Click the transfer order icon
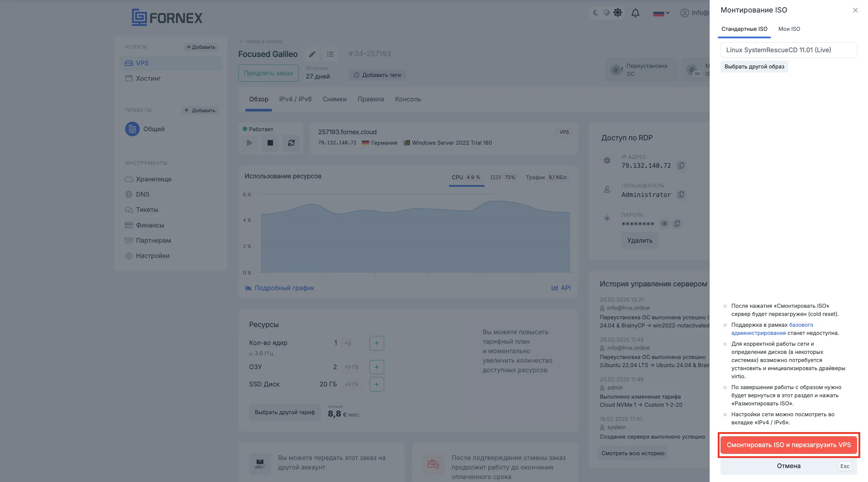 click(260, 463)
